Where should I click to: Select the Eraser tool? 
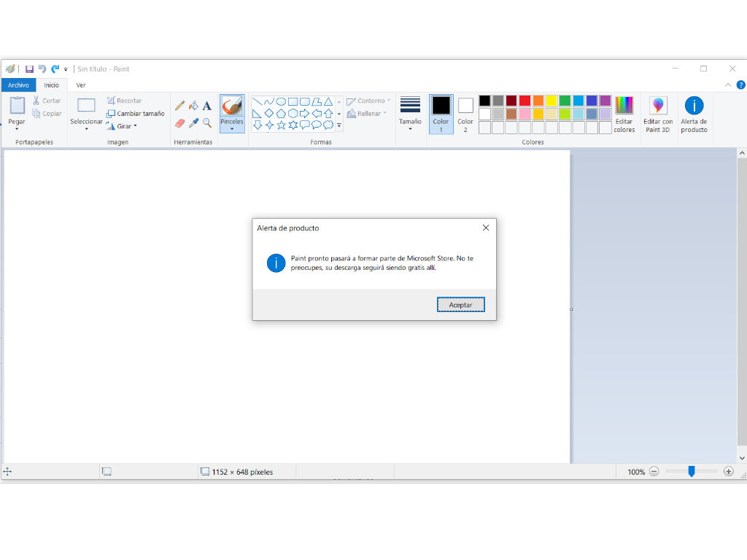[x=179, y=123]
